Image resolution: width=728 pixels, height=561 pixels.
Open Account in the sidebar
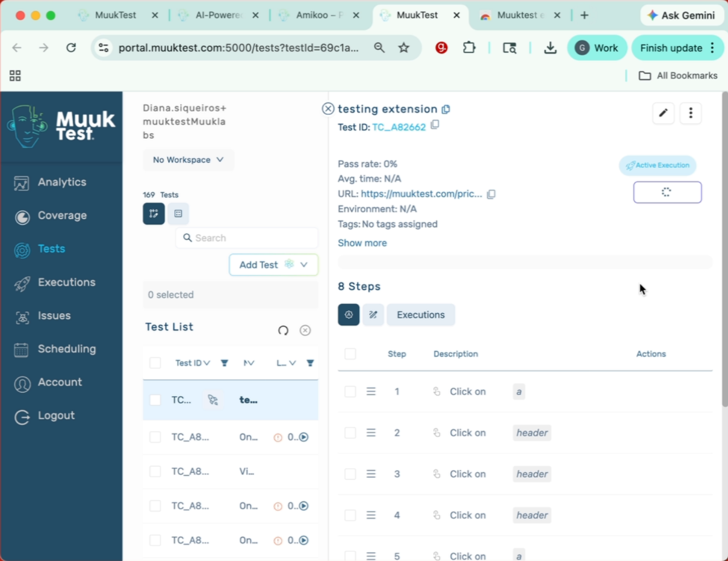(62, 382)
